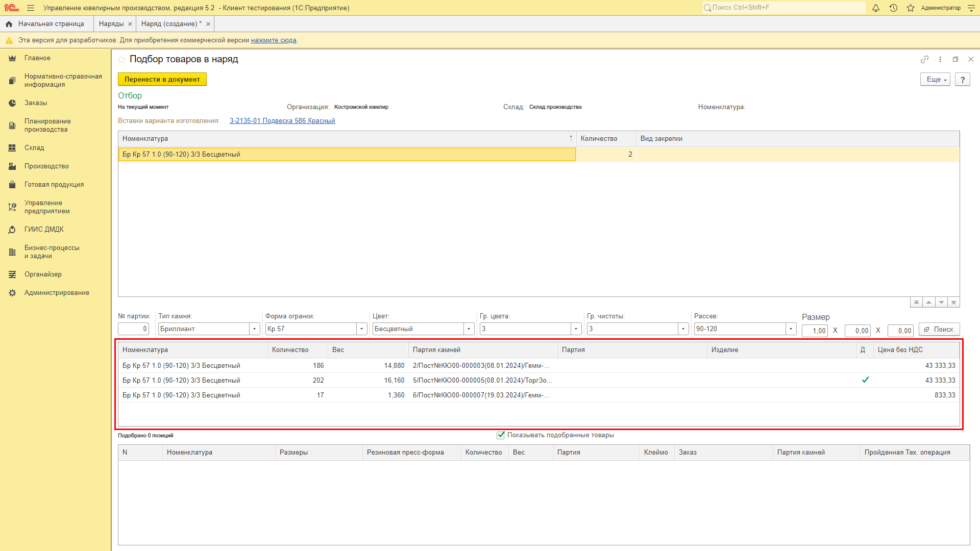This screenshot has height=551, width=980.
Task: Open help with question mark button
Action: pos(963,80)
